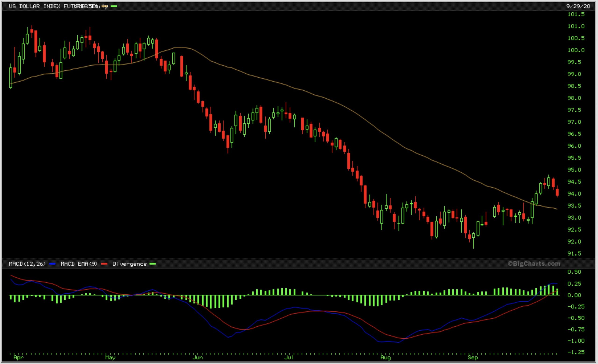Click the 0.50 MACD axis label
This screenshot has width=598, height=364.
574,272
